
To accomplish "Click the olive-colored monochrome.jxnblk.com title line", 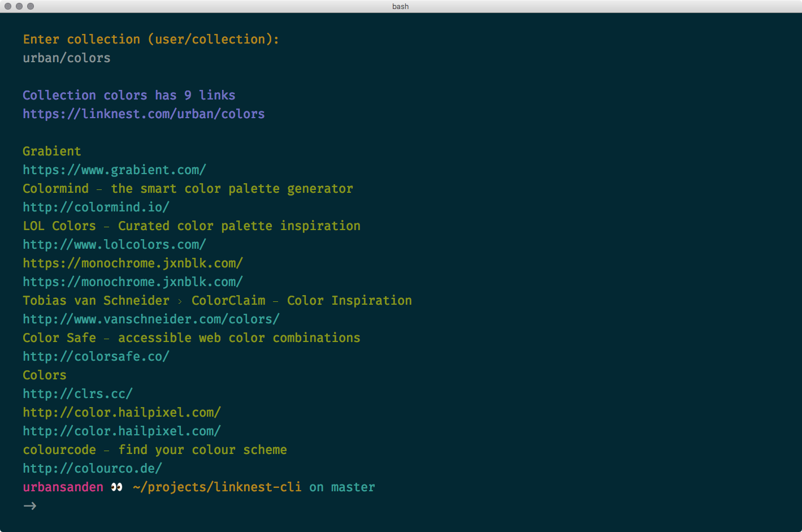I will coord(133,263).
